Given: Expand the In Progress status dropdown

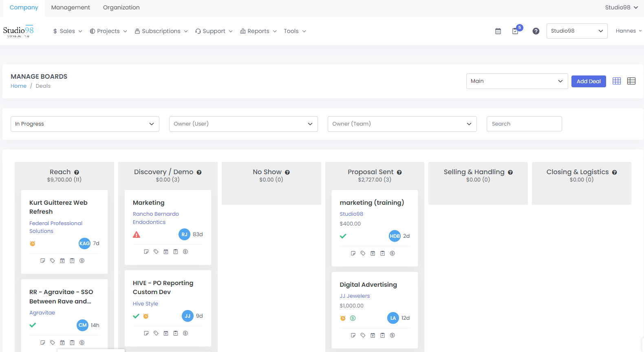Looking at the screenshot, I should pos(85,124).
